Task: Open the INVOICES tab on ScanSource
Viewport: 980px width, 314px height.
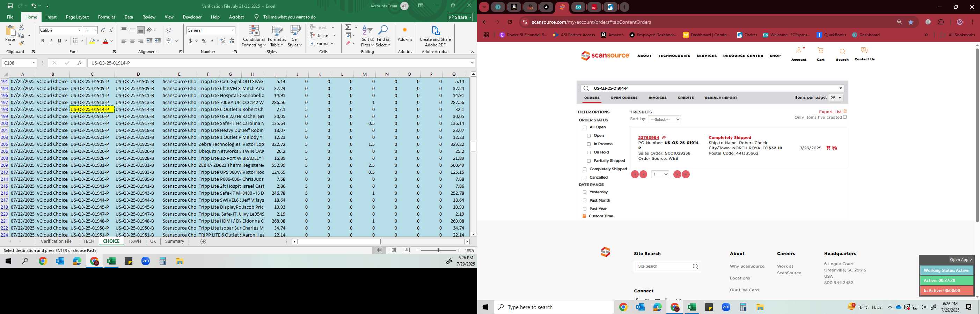Action: [x=657, y=98]
